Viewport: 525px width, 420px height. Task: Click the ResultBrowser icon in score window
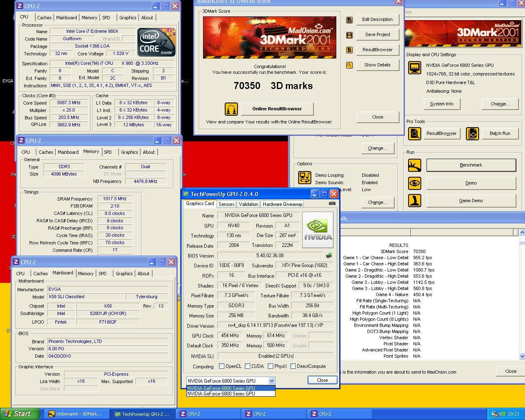coord(349,50)
